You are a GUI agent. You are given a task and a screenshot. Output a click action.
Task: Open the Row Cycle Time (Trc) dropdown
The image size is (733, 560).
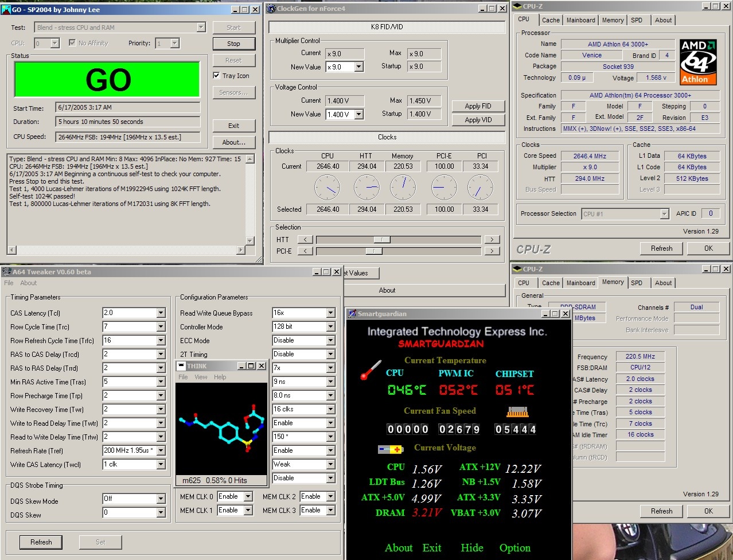tap(161, 326)
